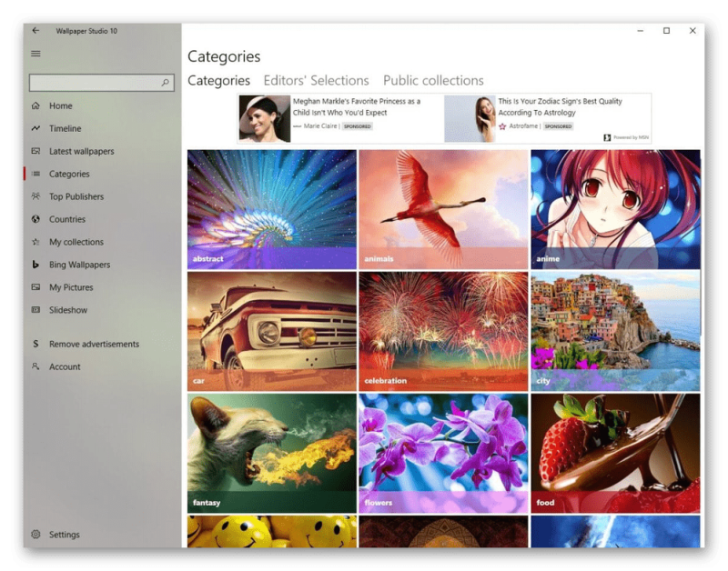The height and width of the screenshot is (571, 728).
Task: Click the search magnifier icon
Action: (x=166, y=83)
